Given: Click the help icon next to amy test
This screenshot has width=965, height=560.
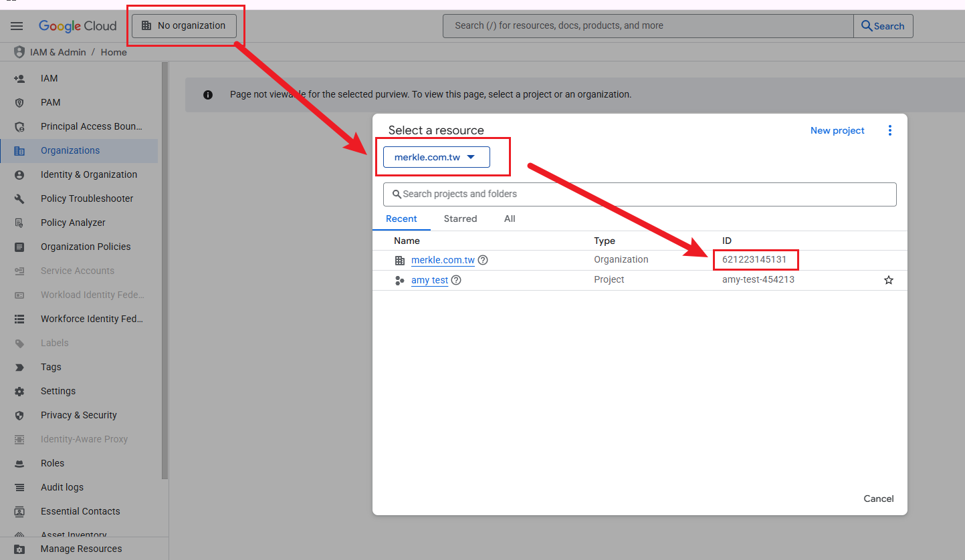Looking at the screenshot, I should [x=456, y=280].
